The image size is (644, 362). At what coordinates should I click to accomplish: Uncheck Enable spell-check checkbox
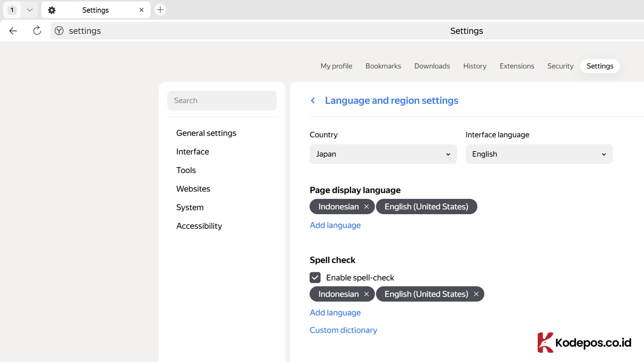(315, 277)
